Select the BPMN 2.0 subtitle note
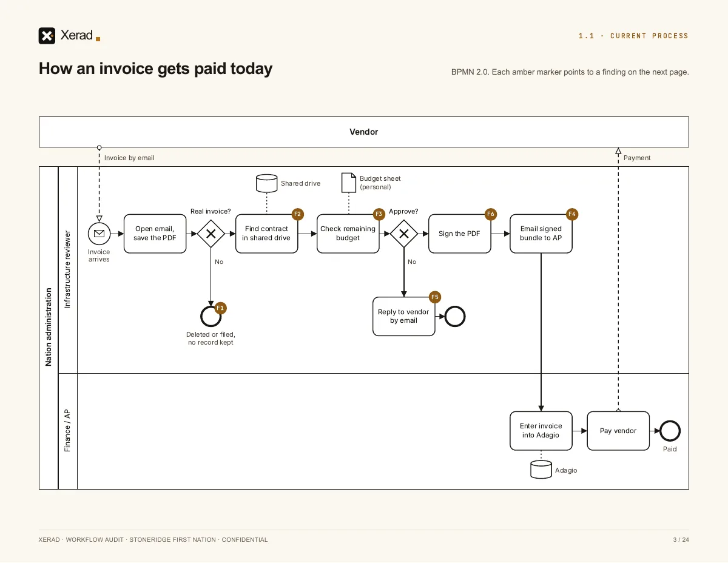Image resolution: width=728 pixels, height=563 pixels. click(x=570, y=72)
